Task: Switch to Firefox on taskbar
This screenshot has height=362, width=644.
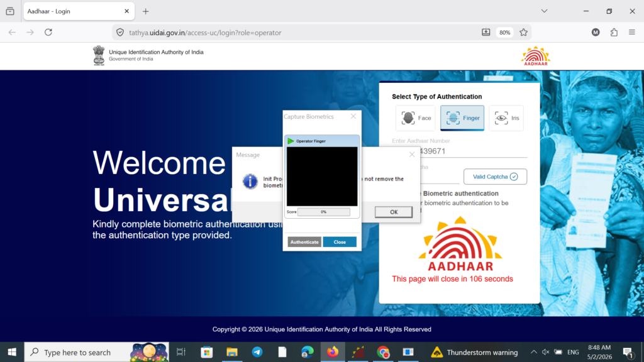Action: click(x=333, y=352)
